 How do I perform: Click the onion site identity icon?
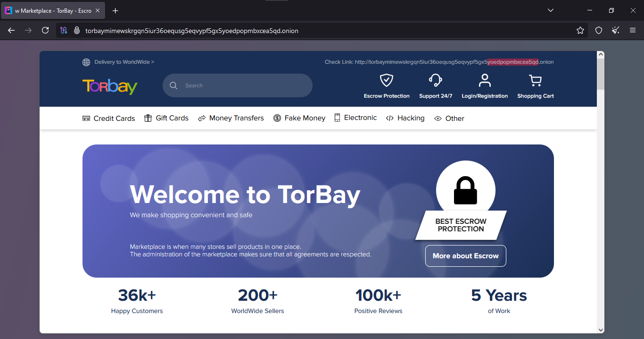76,30
